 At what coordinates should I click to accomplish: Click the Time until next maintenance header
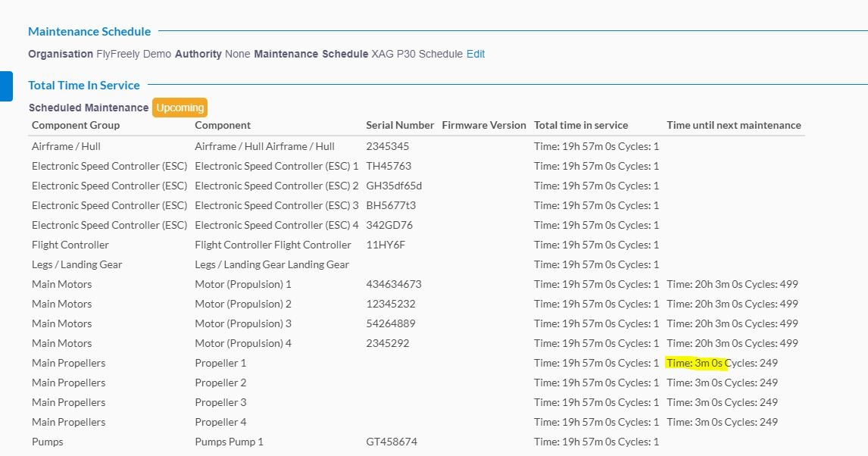(733, 125)
